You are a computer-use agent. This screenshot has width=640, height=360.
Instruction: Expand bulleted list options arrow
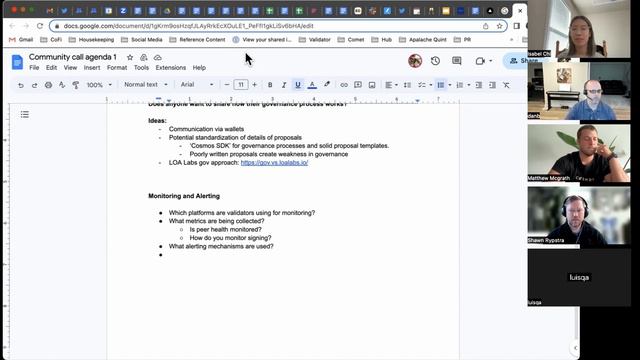450,85
